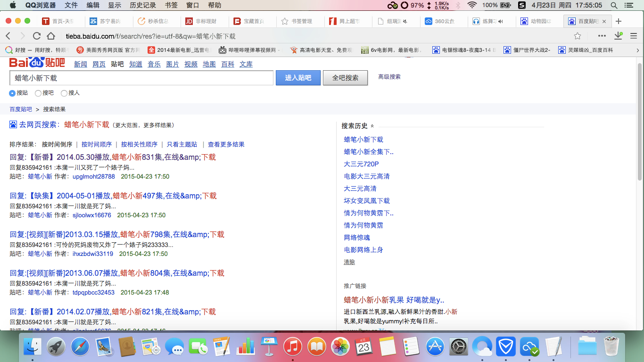Open Spotlight search in menu bar
This screenshot has width=644, height=362.
[614, 5]
